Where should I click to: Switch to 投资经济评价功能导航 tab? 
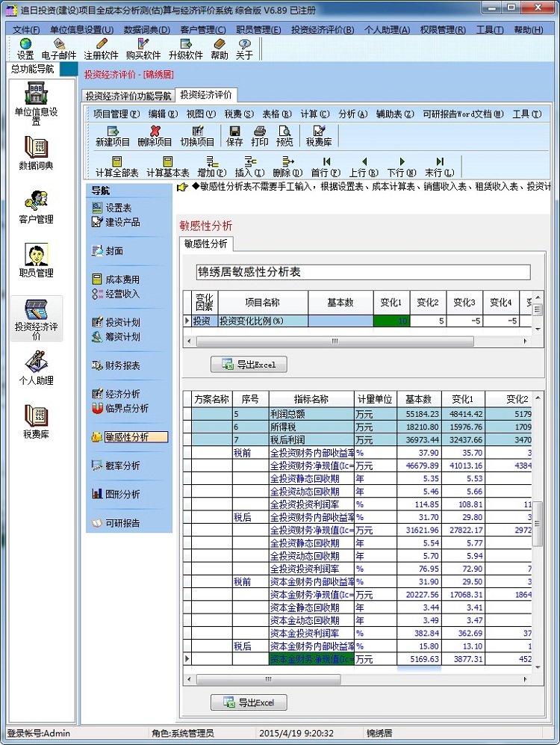[128, 96]
